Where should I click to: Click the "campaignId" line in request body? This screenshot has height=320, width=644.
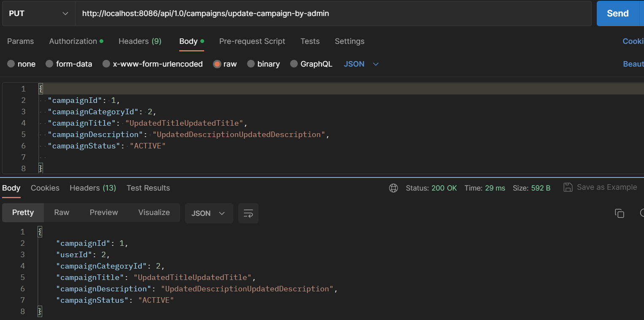84,100
